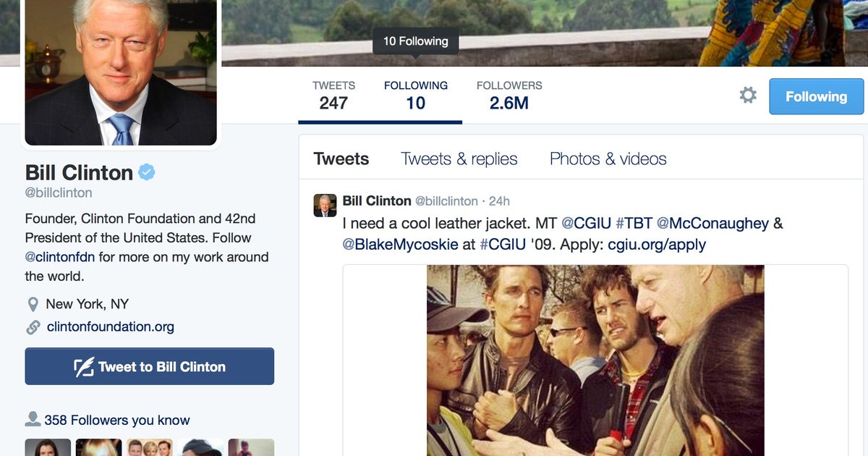The height and width of the screenshot is (456, 868).
Task: Open the settings gear dropdown
Action: coord(748,96)
